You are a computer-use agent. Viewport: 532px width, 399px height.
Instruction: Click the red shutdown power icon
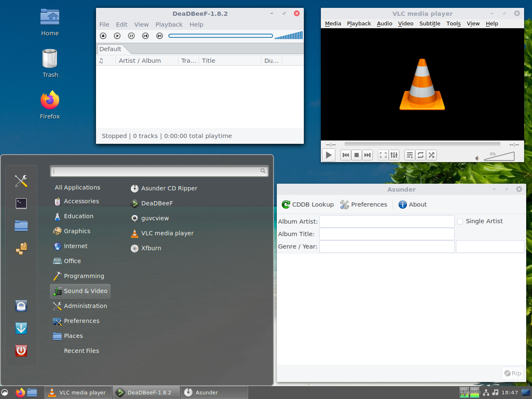point(21,351)
